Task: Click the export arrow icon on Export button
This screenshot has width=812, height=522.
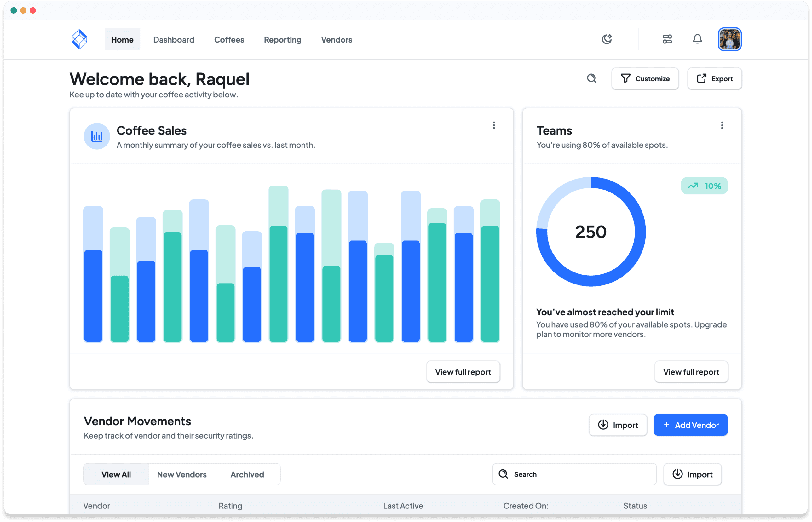Action: pyautogui.click(x=701, y=78)
